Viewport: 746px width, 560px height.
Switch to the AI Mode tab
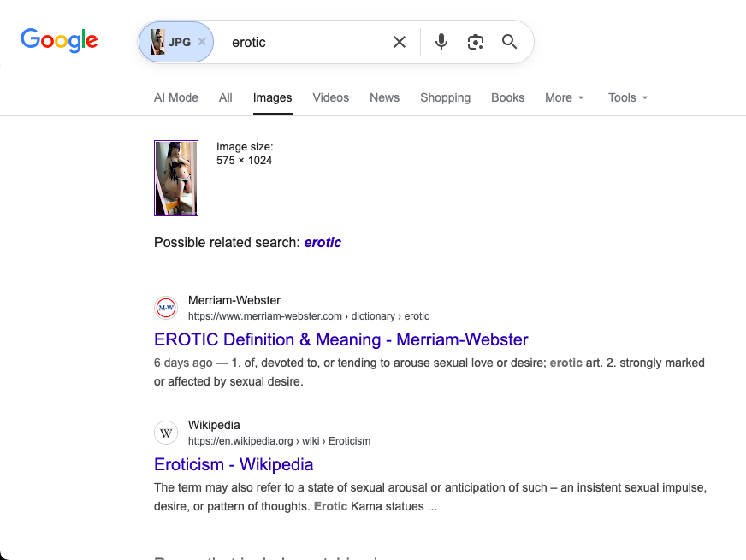(176, 97)
